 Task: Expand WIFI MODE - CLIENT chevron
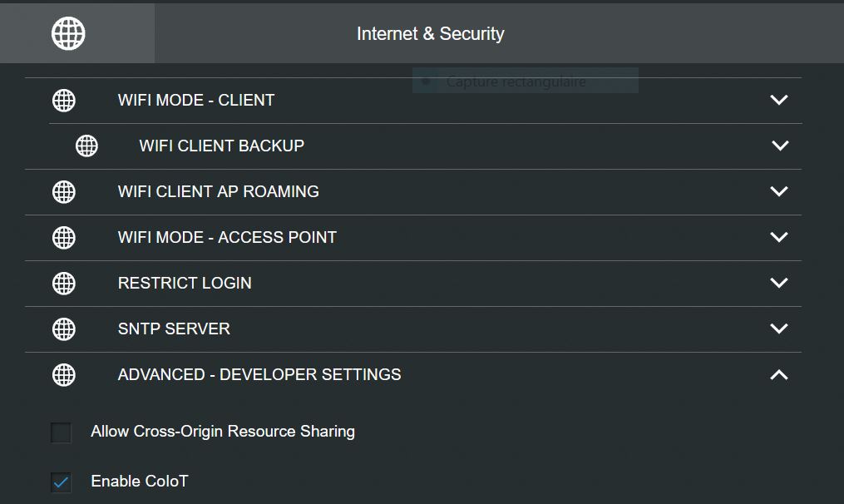click(779, 100)
